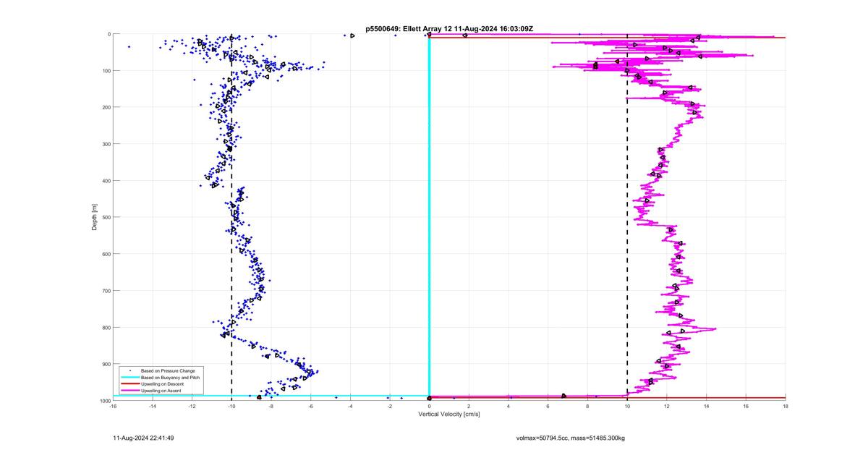
Task: Click the x-axis tick label '6'
Action: click(x=548, y=406)
